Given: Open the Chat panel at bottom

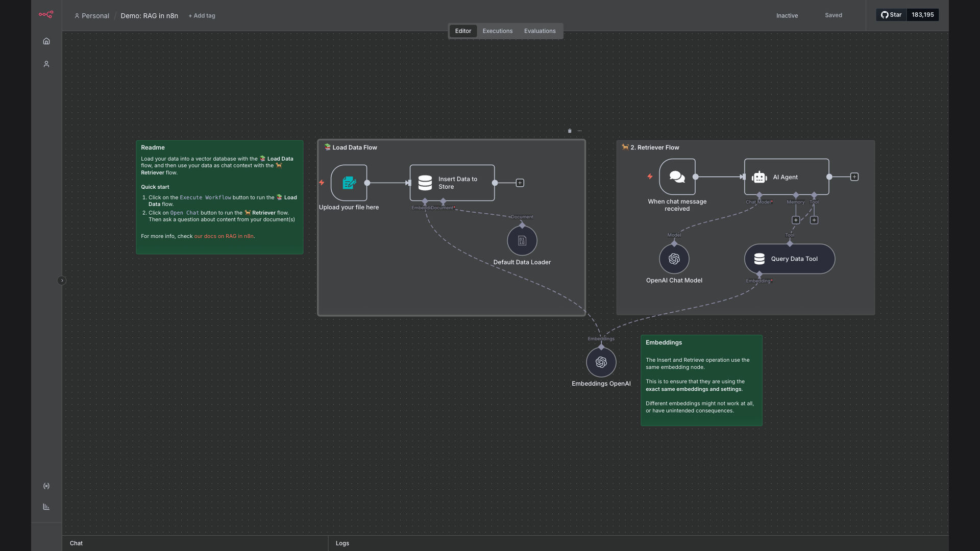Looking at the screenshot, I should click(x=76, y=543).
